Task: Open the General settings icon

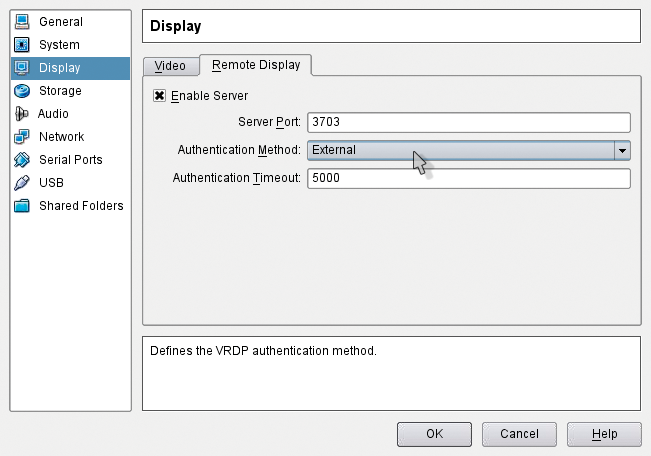Action: click(22, 22)
